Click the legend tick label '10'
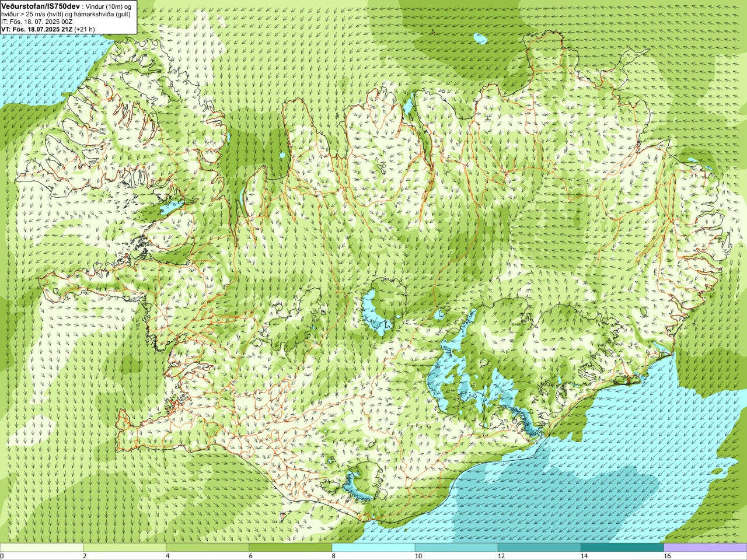 click(418, 556)
